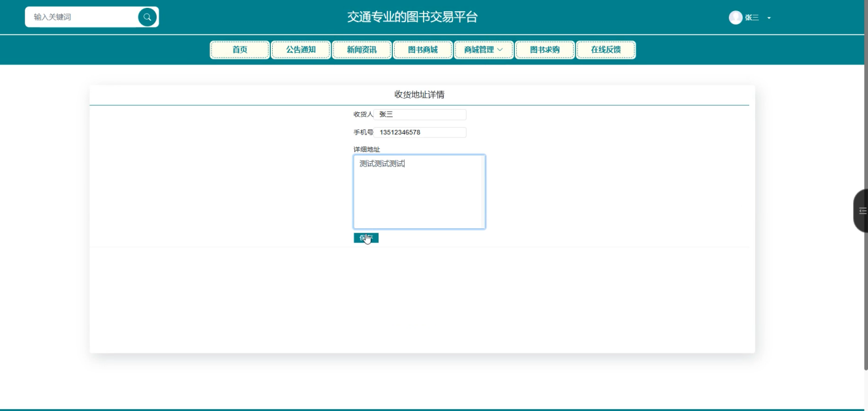Viewport: 868px width, 411px height.
Task: Click the 张三 username label in the header
Action: (752, 18)
